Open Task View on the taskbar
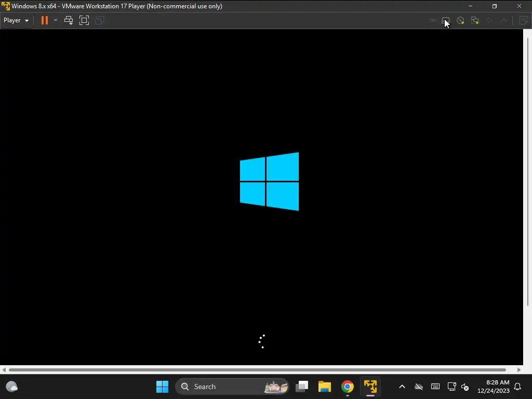The width and height of the screenshot is (532, 399). (x=302, y=387)
